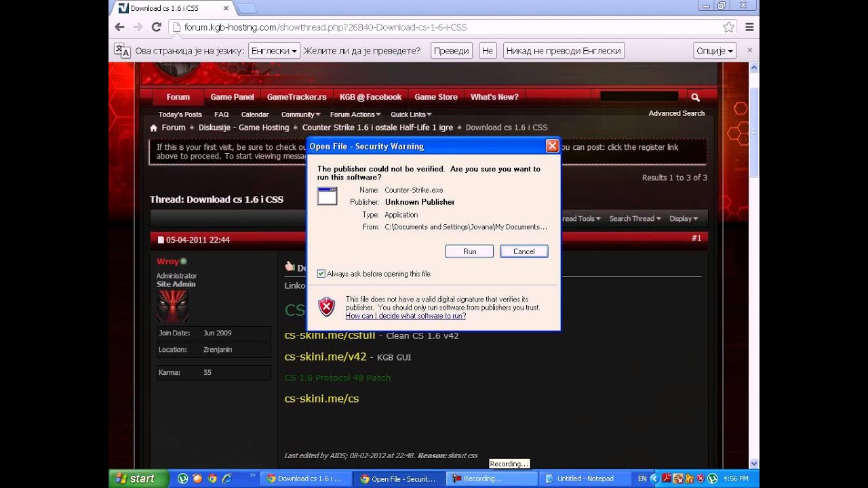Click Wroy's avatar image

(x=173, y=307)
